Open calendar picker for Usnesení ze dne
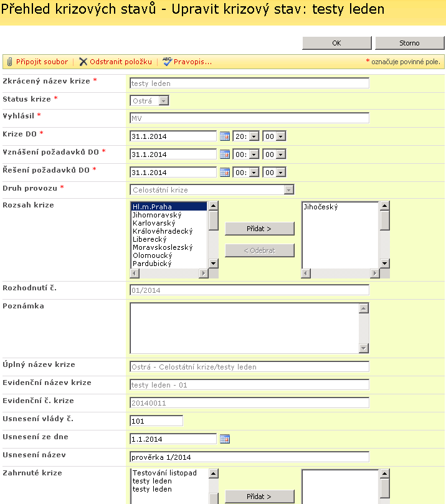The image size is (446, 504). pos(225,439)
